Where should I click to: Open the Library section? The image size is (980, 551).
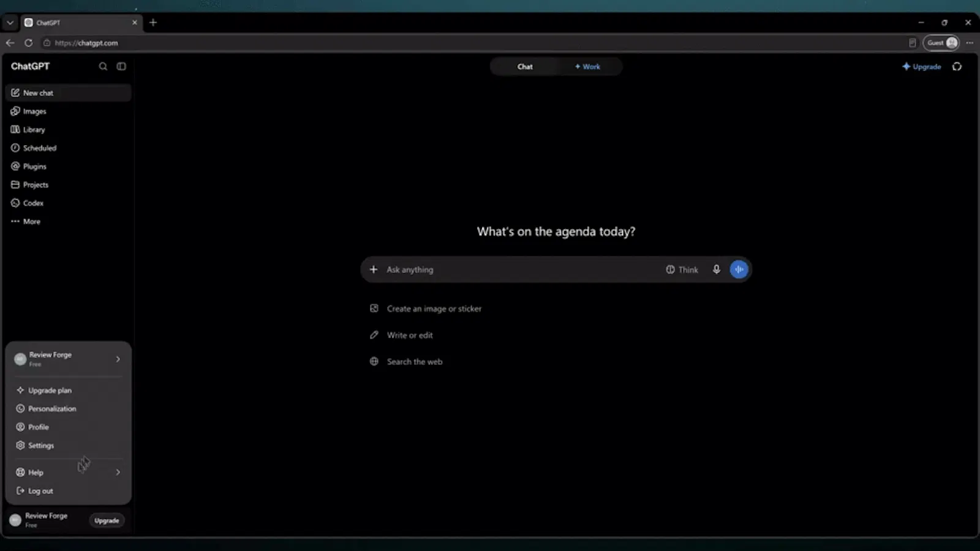pos(68,130)
